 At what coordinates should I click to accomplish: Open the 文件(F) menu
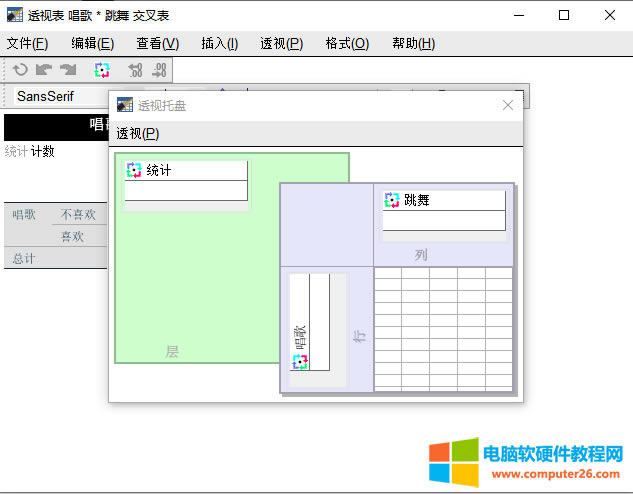click(x=27, y=43)
